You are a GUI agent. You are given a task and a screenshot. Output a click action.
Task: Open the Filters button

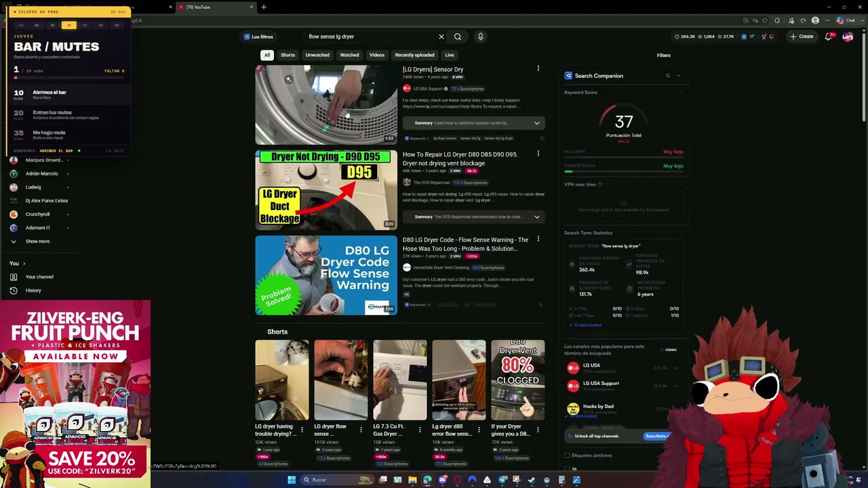pyautogui.click(x=664, y=56)
